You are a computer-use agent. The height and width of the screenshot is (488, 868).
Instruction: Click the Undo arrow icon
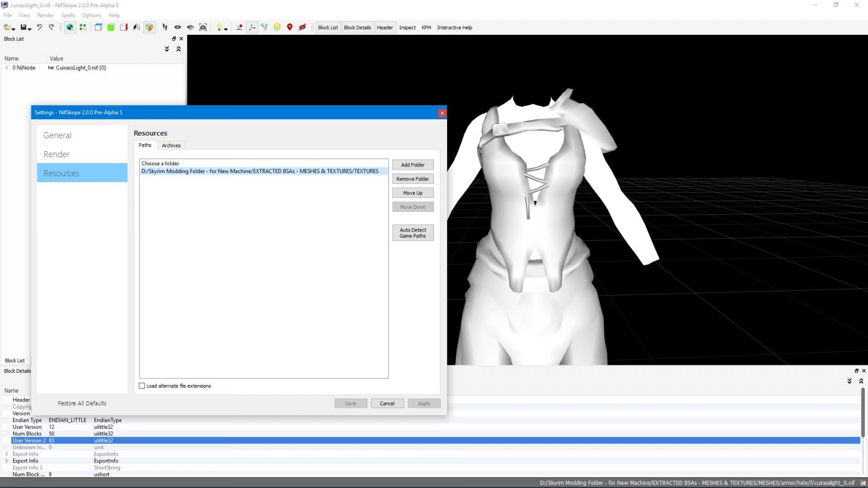pos(40,27)
